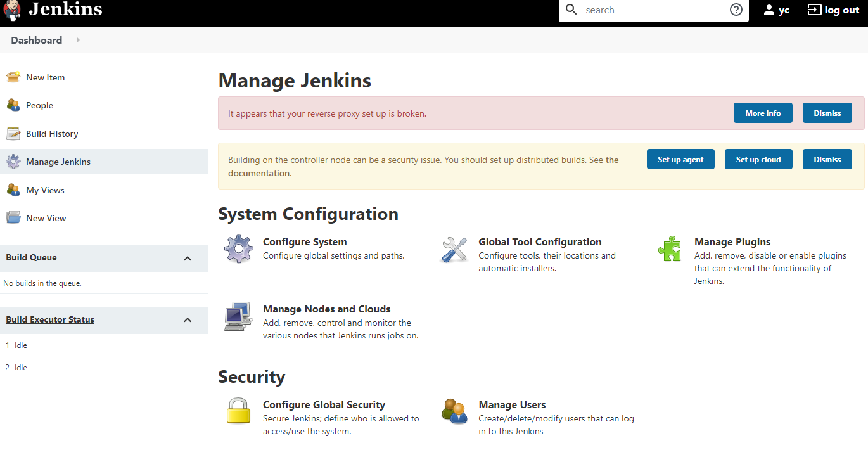The image size is (868, 450).
Task: Click executor 1 Idle row
Action: click(104, 345)
